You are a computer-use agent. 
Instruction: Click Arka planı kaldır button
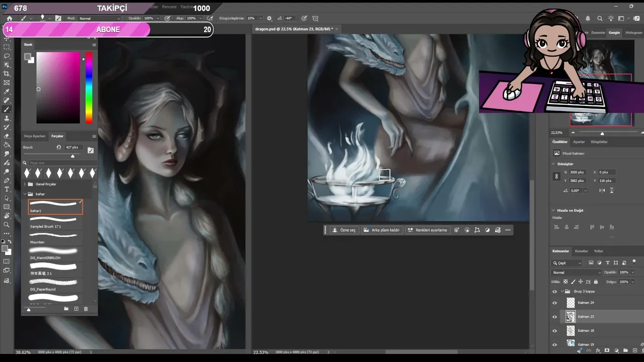point(381,230)
